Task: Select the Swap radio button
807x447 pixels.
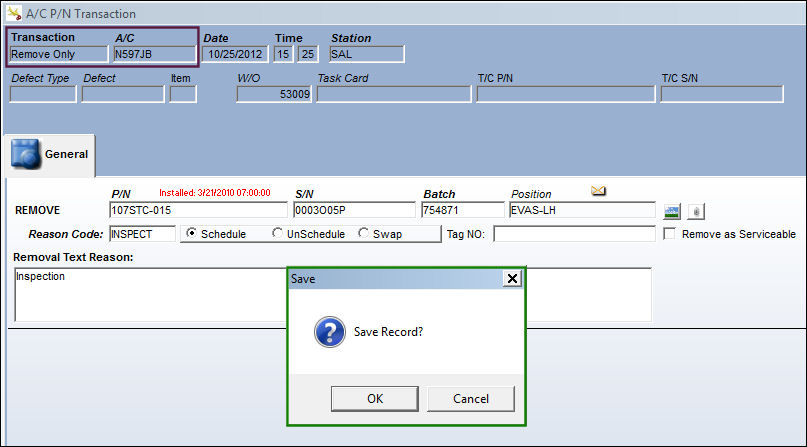Action: point(363,233)
